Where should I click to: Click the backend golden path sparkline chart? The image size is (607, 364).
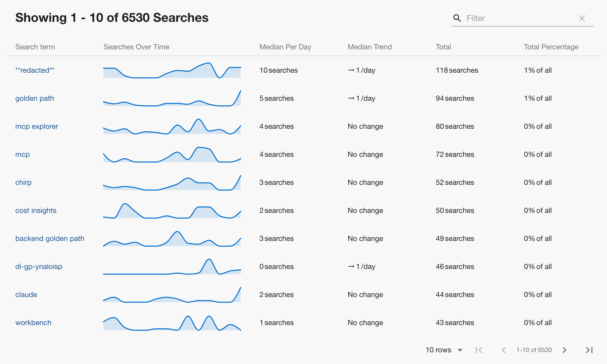click(172, 238)
